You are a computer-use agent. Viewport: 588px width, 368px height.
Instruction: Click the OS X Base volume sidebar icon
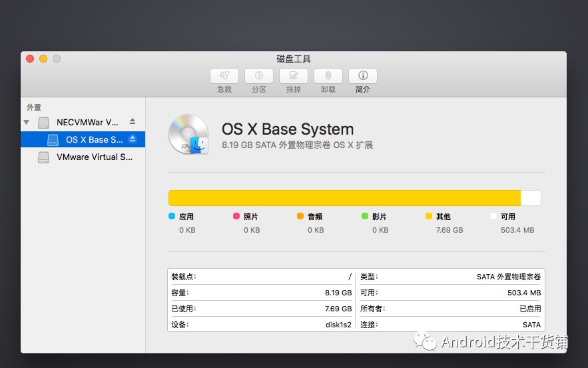click(x=53, y=140)
